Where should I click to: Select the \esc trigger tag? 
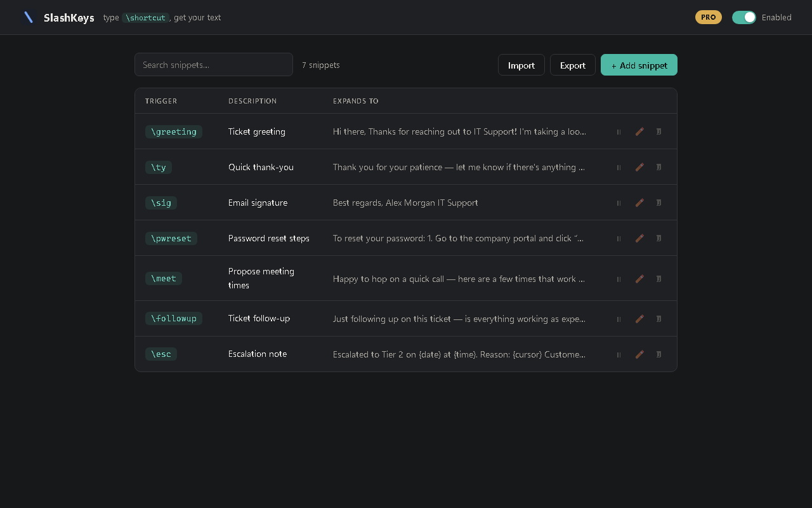point(161,354)
